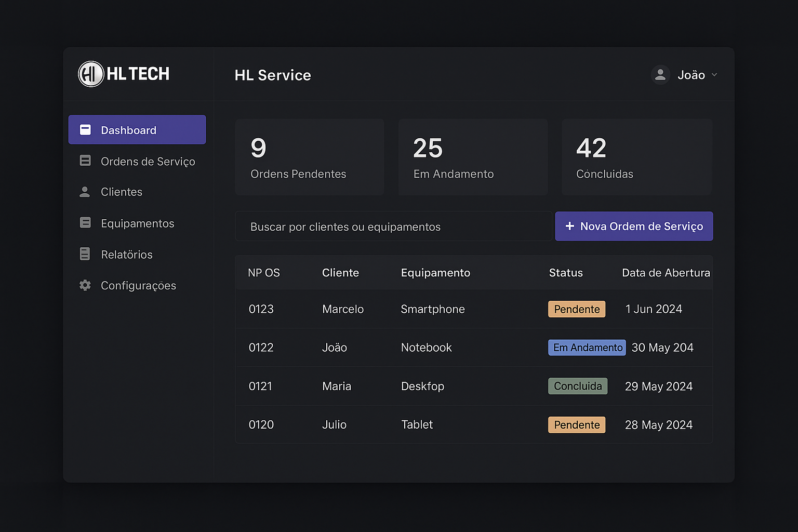Click the Relatórios document icon
Screen dimensions: 798x532
pos(85,254)
